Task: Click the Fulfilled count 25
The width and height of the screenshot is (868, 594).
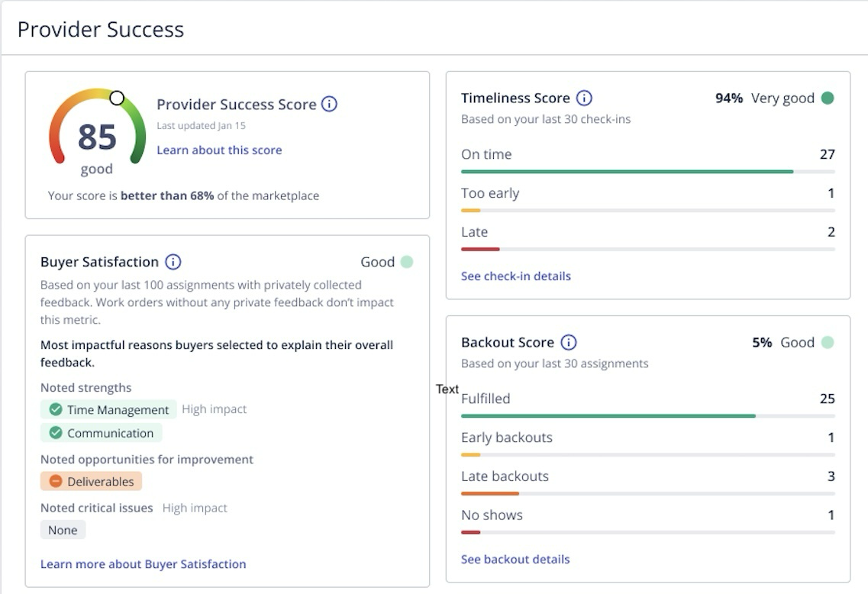Action: pos(827,399)
